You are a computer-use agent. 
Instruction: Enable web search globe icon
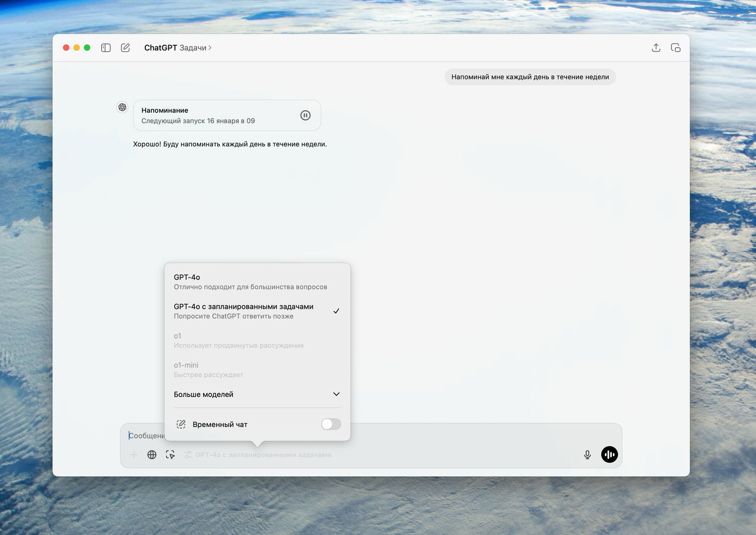click(x=152, y=455)
